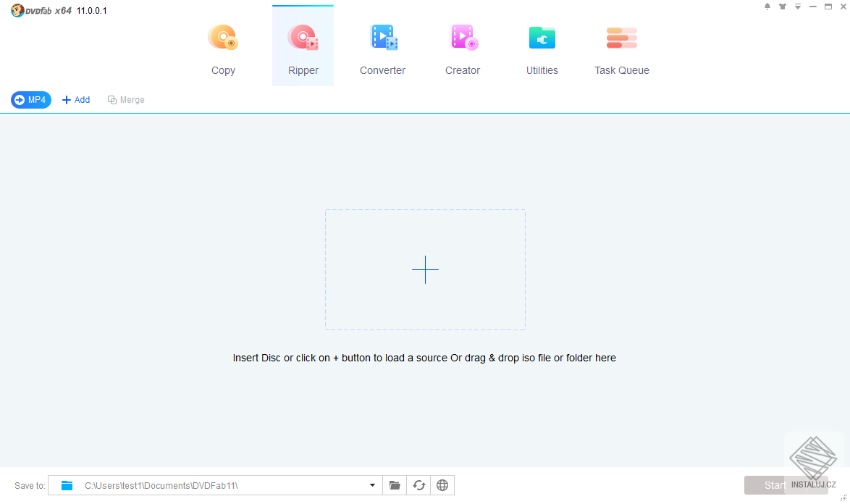This screenshot has width=850, height=504.
Task: Close the DVDFab window
Action: [843, 7]
